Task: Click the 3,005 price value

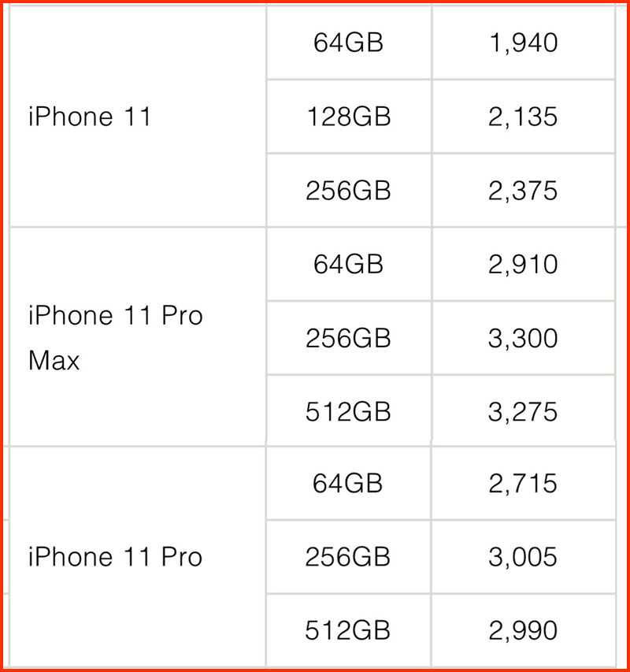Action: click(523, 557)
